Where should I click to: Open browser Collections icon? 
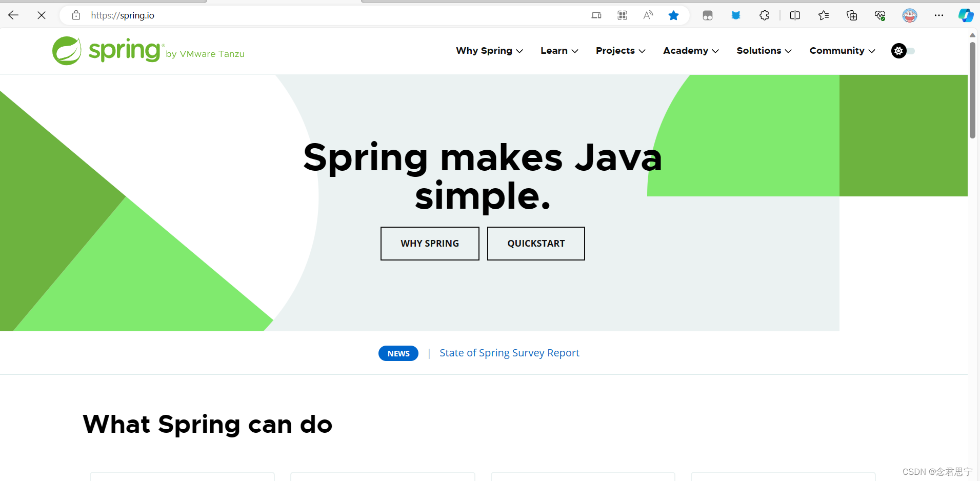coord(852,15)
